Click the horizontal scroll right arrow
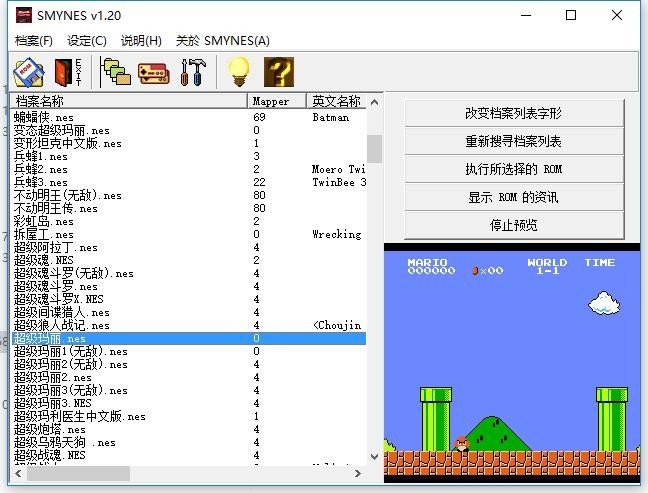The height and width of the screenshot is (493, 648). click(x=358, y=474)
